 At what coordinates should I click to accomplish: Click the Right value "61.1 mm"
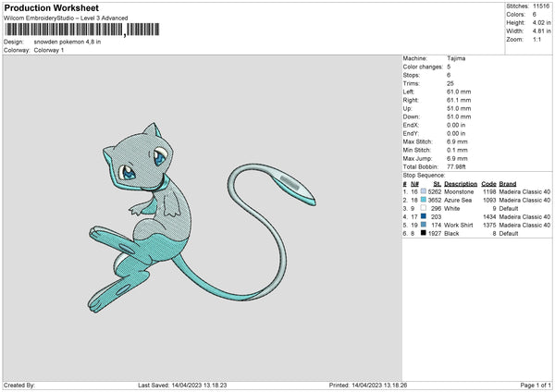[459, 100]
